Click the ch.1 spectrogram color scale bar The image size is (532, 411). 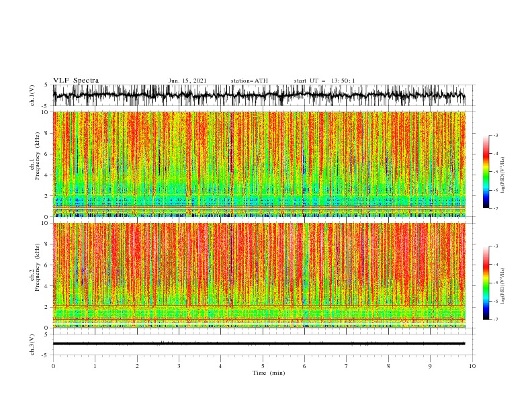point(486,172)
